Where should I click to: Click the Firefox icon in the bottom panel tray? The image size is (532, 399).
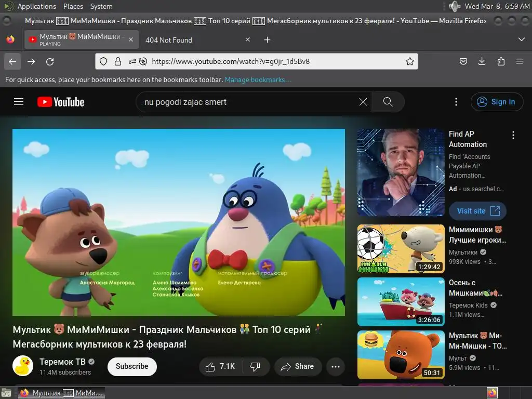tap(492, 393)
